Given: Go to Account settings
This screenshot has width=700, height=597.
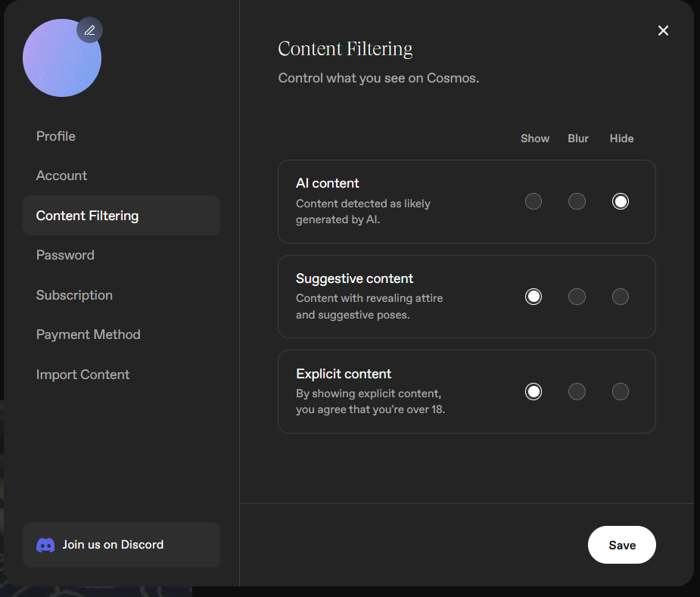Looking at the screenshot, I should [x=61, y=176].
